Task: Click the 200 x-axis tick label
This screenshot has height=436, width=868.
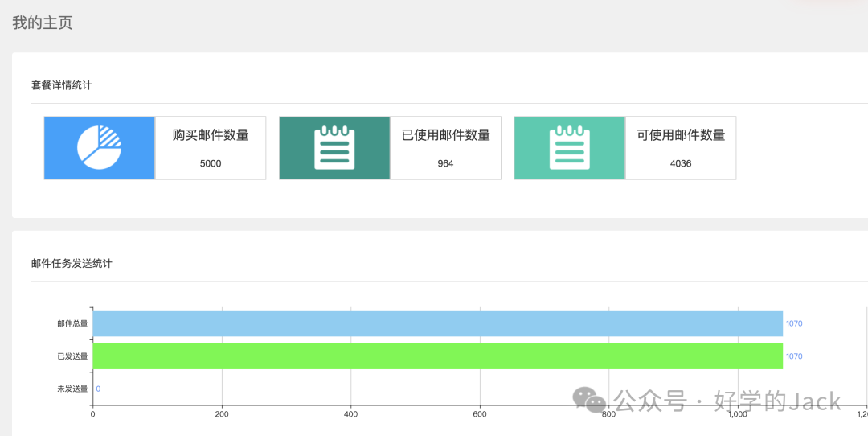Action: pos(222,413)
